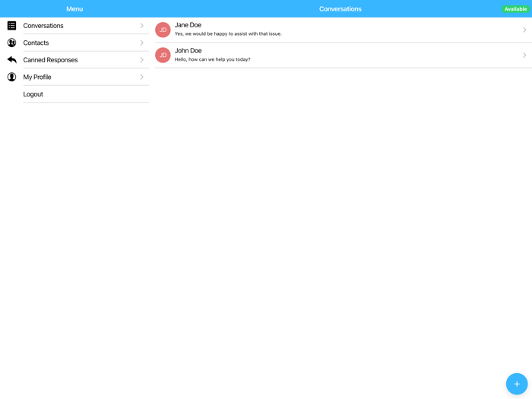Select the Jane Doe name text
Image resolution: width=532 pixels, height=399 pixels.
tap(188, 25)
